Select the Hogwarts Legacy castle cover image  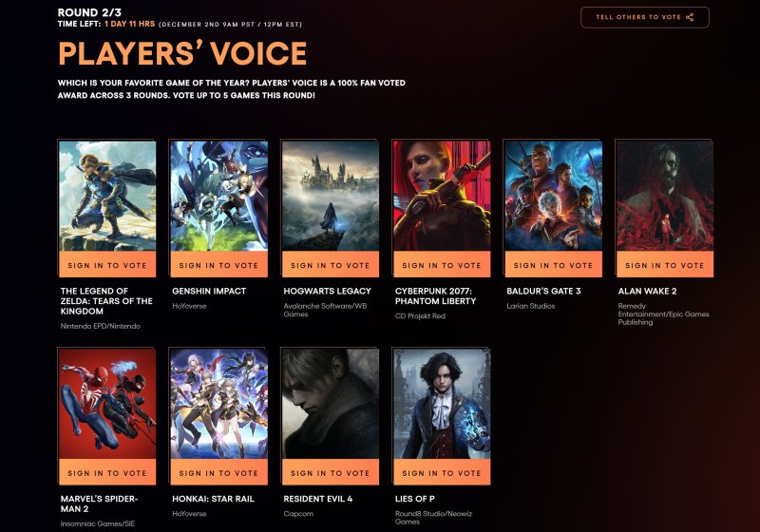click(x=330, y=197)
